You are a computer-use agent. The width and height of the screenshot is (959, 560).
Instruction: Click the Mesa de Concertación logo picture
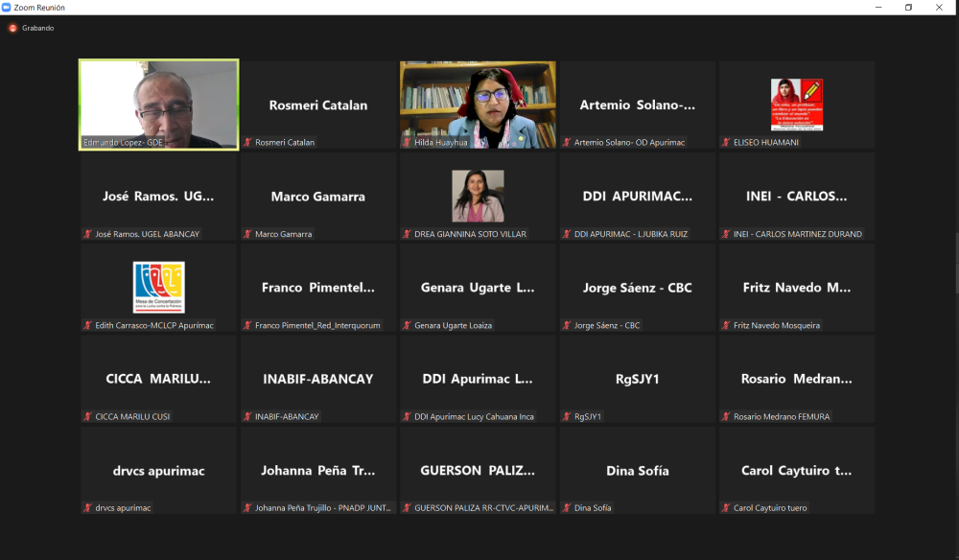(x=158, y=287)
